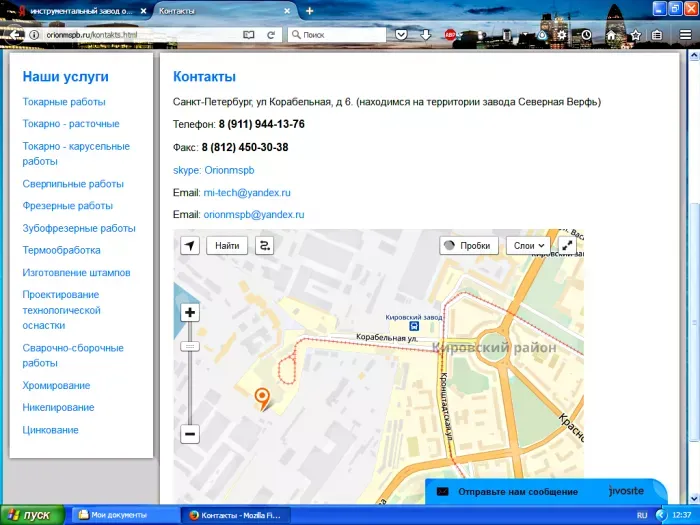
Task: Go to the Home page icon
Action: 611,35
